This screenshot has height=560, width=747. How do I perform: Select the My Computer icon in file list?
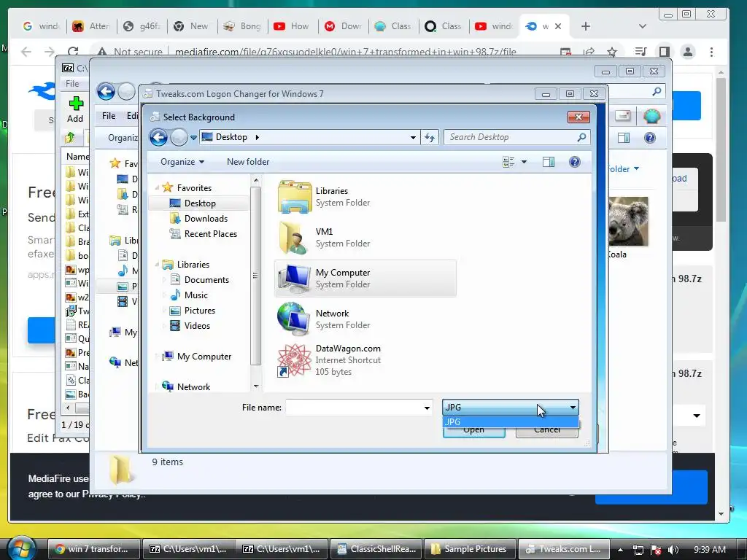click(x=295, y=279)
